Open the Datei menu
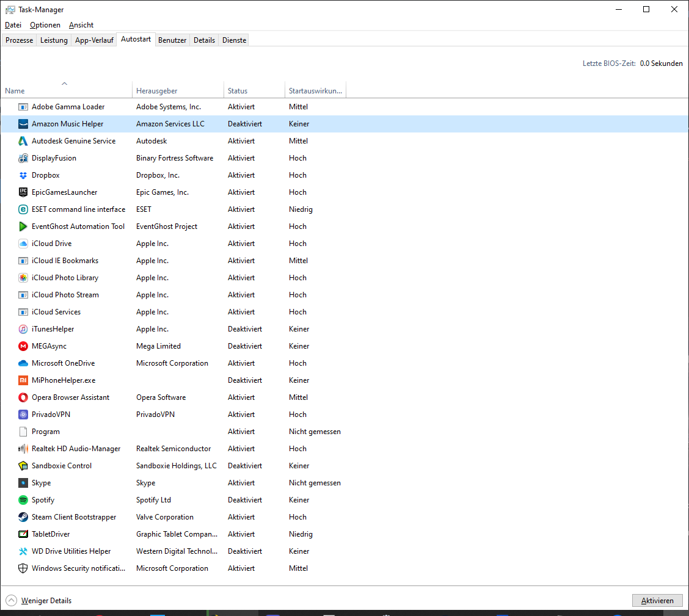The width and height of the screenshot is (689, 616). click(x=13, y=25)
